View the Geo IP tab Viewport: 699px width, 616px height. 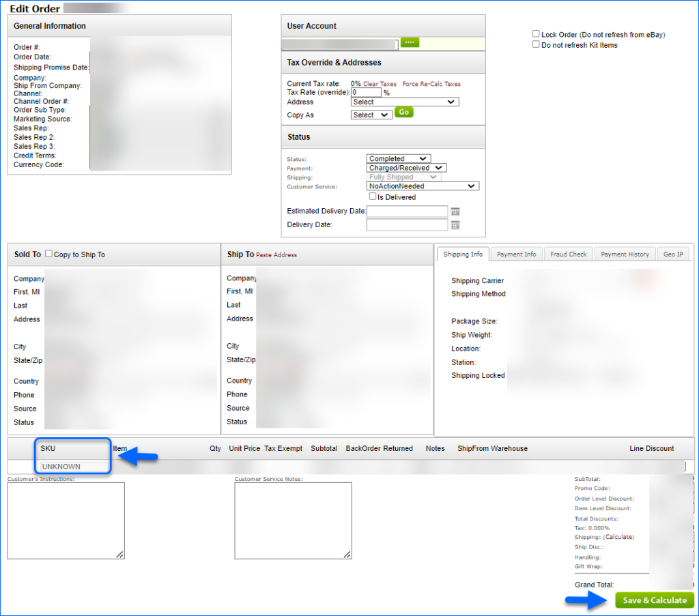(672, 253)
